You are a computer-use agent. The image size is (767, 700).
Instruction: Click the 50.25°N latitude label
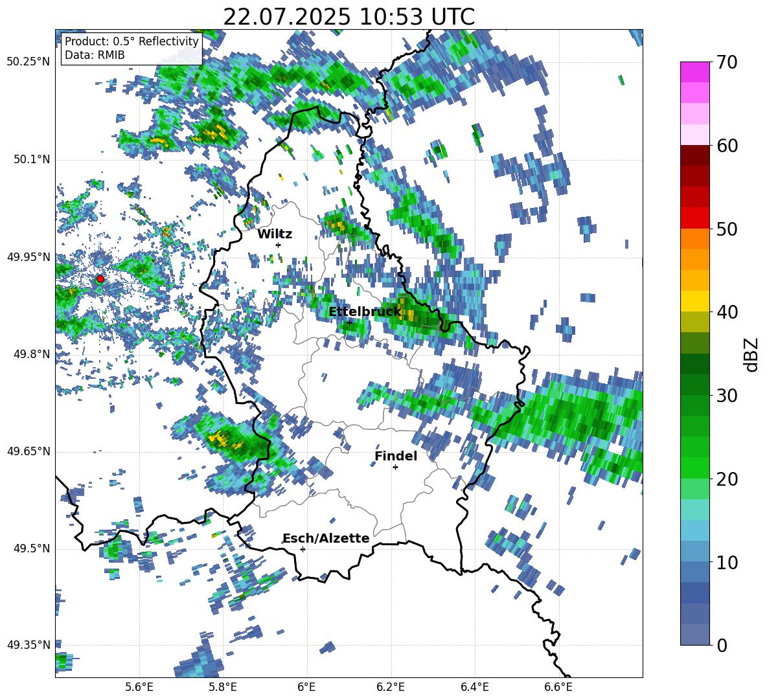click(x=29, y=62)
